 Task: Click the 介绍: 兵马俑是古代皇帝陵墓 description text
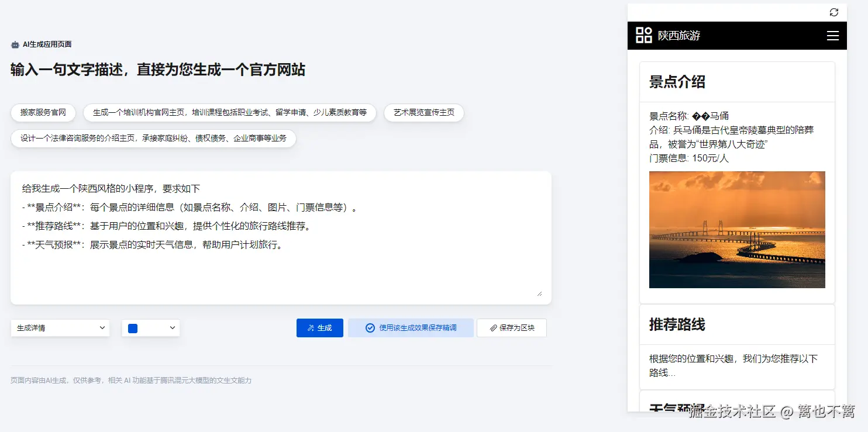(732, 137)
